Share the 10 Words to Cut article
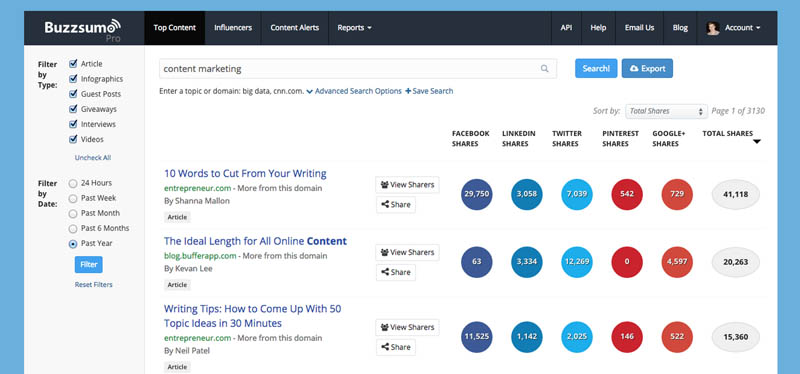Viewport: 800px width, 374px height. point(396,205)
